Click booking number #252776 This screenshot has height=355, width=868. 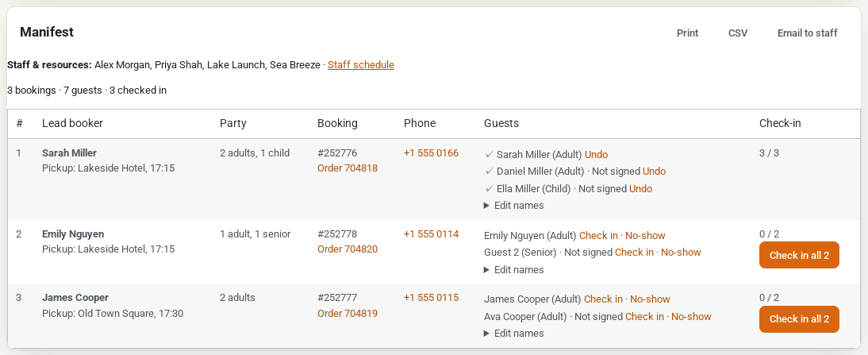click(x=337, y=152)
